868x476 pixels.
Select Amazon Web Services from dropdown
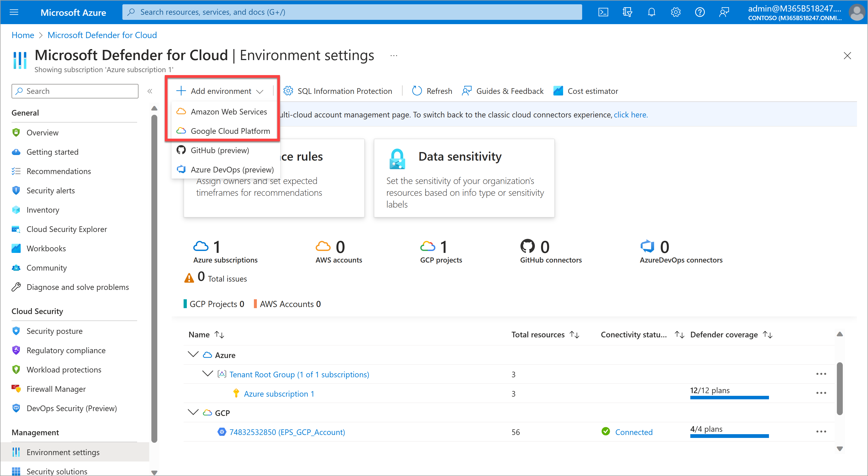tap(229, 111)
